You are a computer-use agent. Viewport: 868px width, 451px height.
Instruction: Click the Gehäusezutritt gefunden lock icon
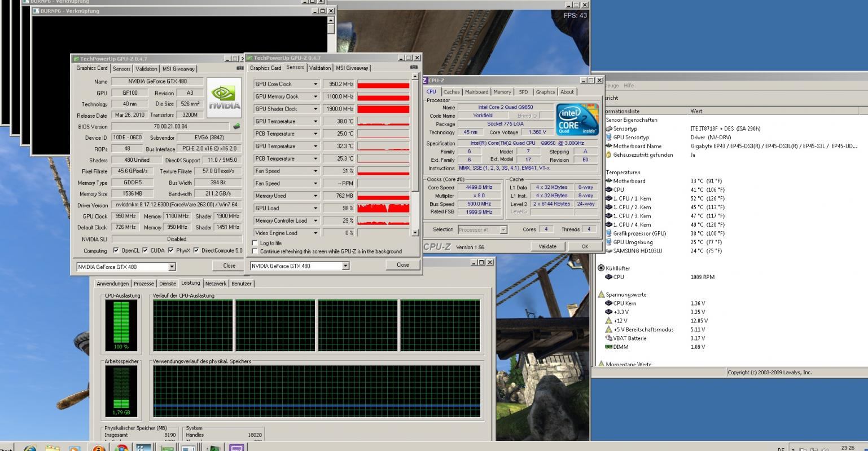click(609, 155)
